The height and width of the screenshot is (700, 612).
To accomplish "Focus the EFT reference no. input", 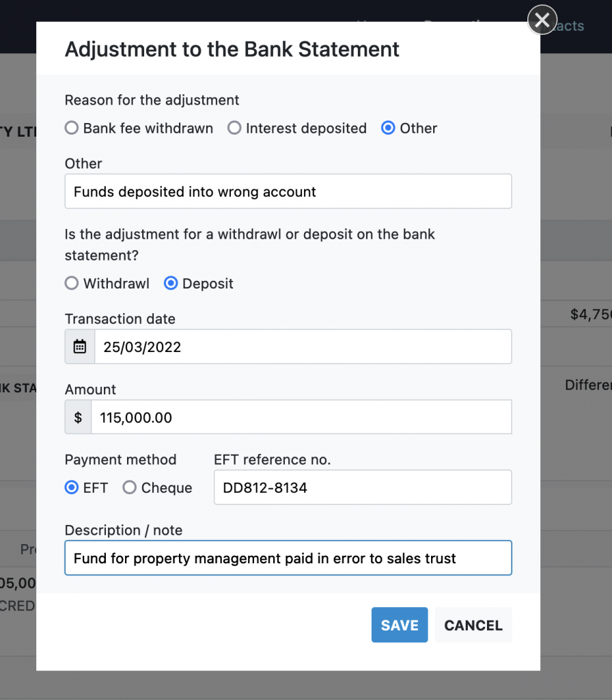I will point(363,487).
